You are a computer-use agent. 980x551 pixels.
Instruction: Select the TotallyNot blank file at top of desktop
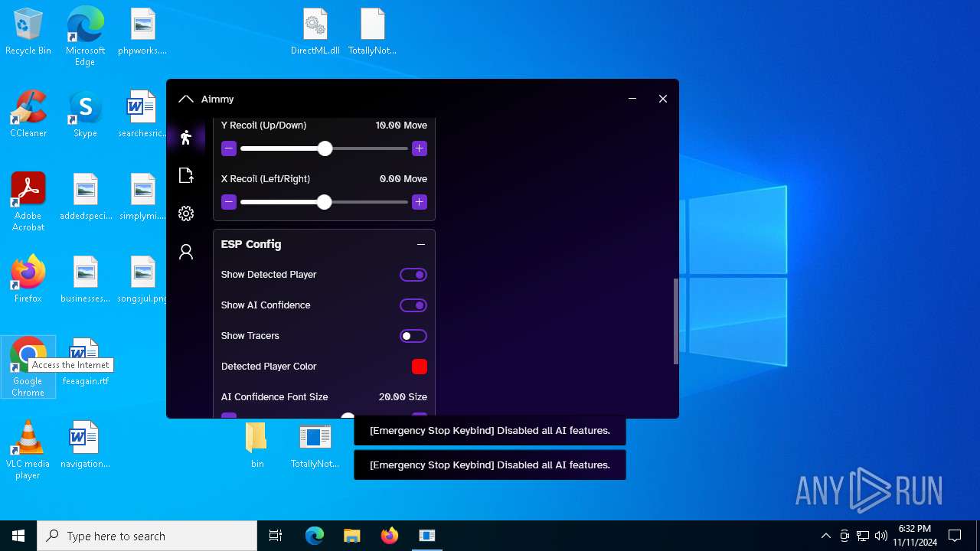coord(372,32)
